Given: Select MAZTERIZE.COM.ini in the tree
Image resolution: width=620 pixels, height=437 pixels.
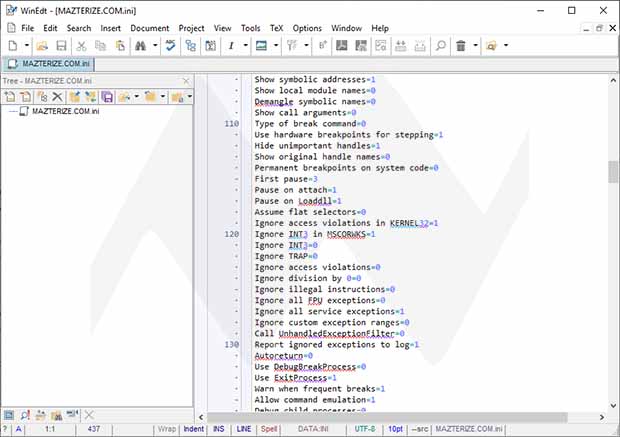Looking at the screenshot, I should 65,111.
